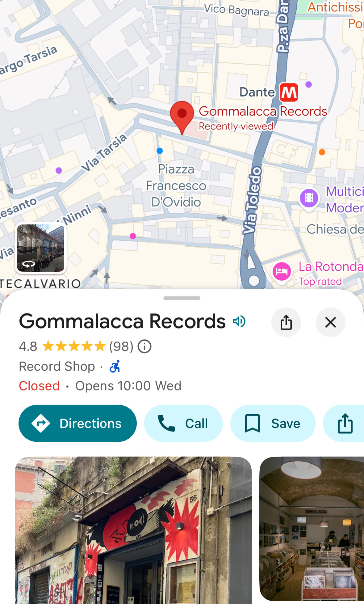Open the rating info icon
The width and height of the screenshot is (364, 604).
(x=144, y=347)
